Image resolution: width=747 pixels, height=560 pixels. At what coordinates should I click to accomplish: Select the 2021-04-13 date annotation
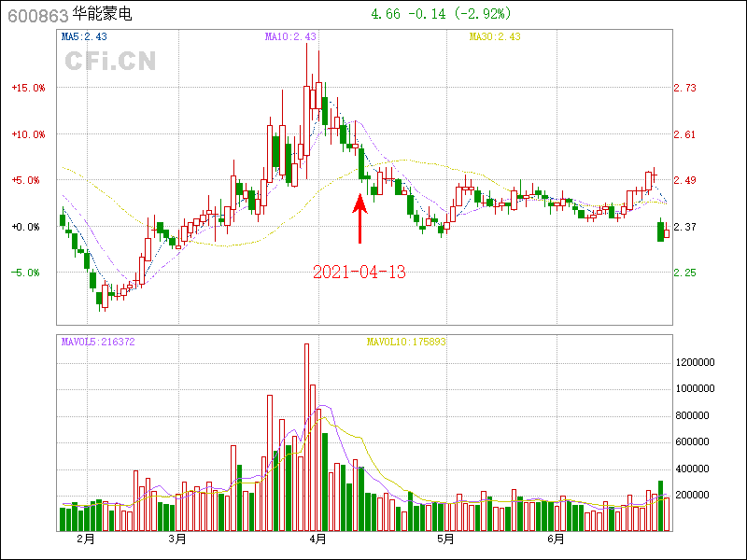(359, 272)
